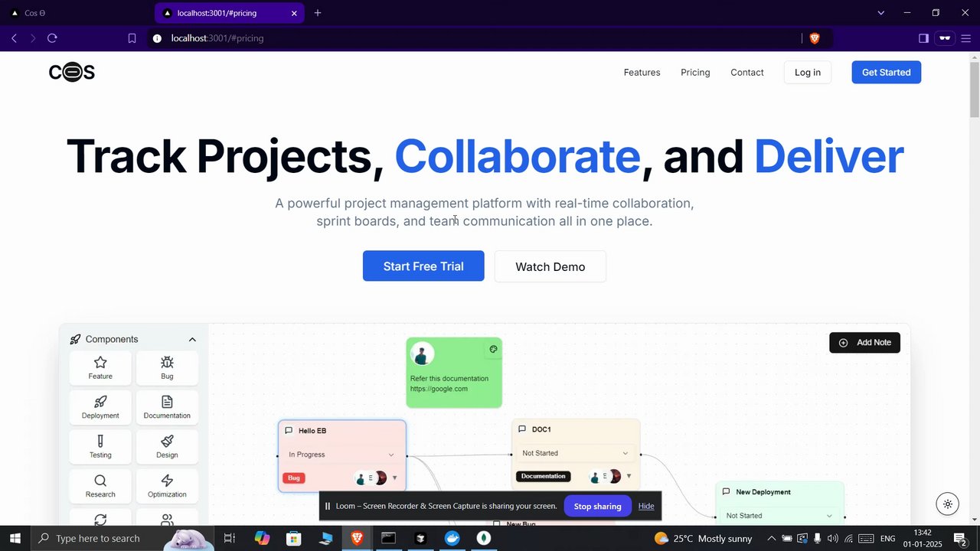Click Watch Demo button

550,266
